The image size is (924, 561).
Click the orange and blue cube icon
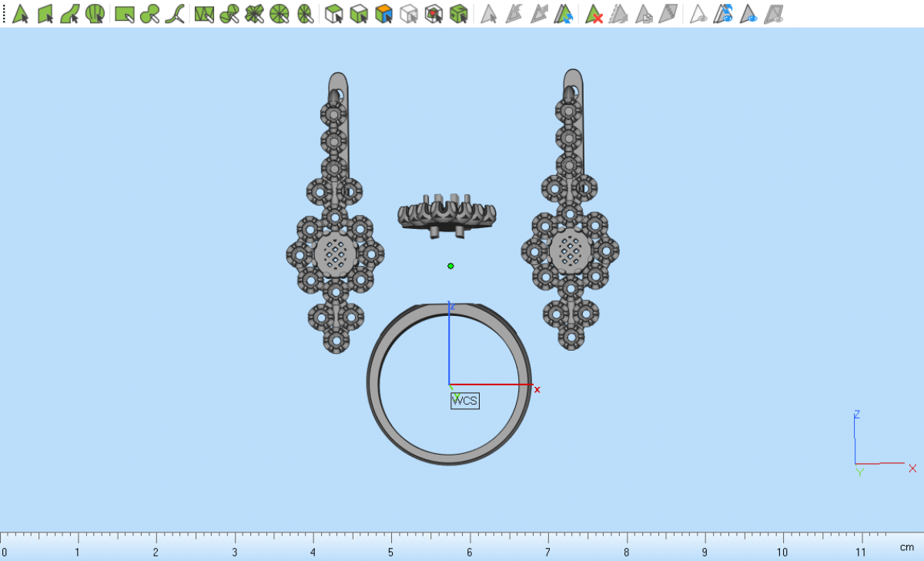[x=383, y=13]
